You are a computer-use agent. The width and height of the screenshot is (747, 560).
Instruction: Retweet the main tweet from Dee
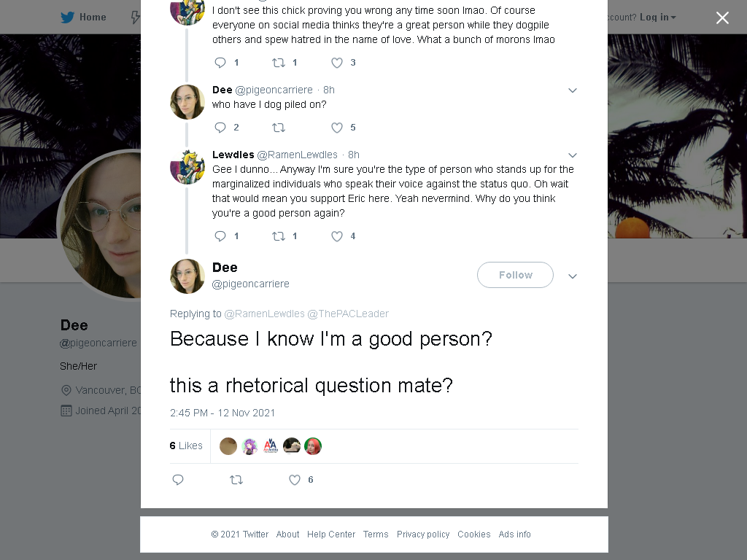pyautogui.click(x=236, y=480)
